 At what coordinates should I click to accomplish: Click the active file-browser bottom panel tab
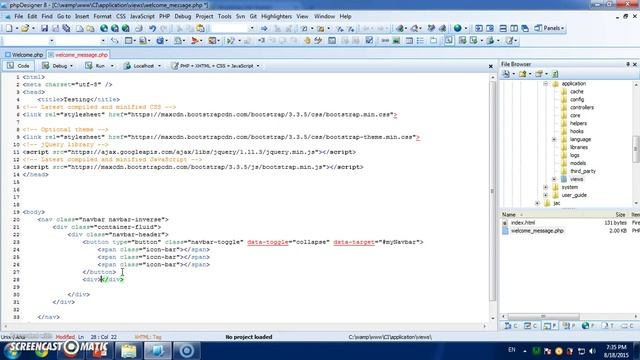(550, 326)
